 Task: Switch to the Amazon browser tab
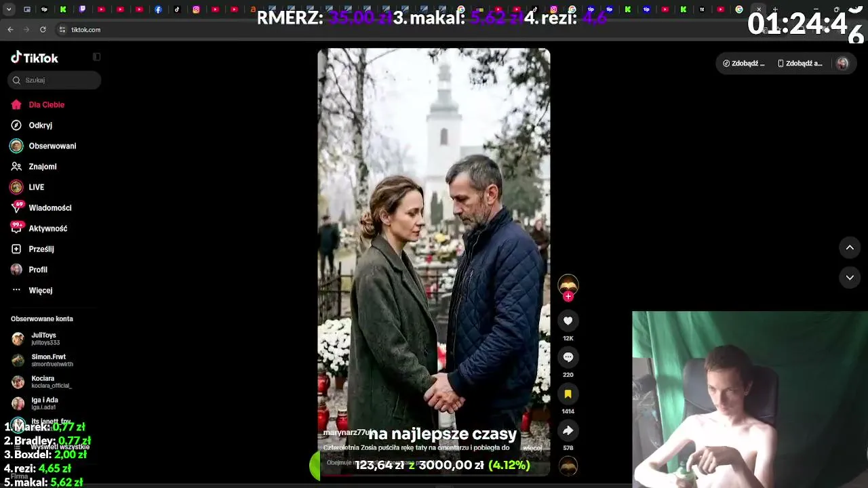(253, 9)
